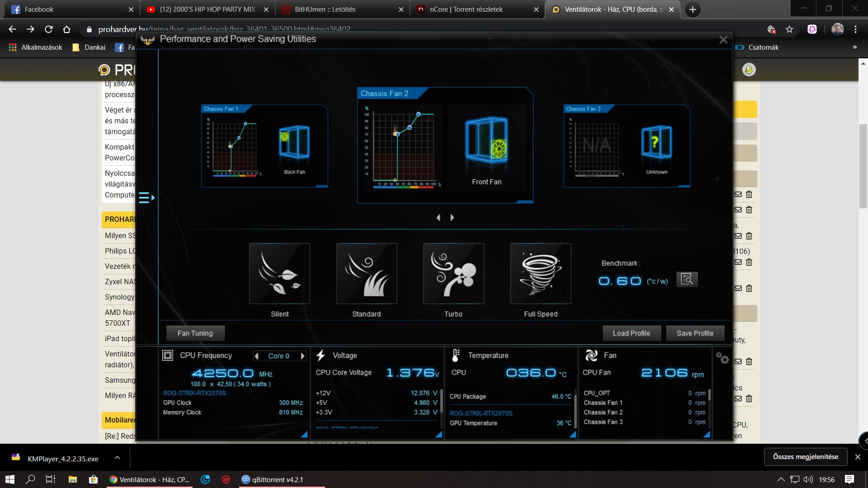
Task: Open File Explorer from the taskbar
Action: tap(72, 479)
